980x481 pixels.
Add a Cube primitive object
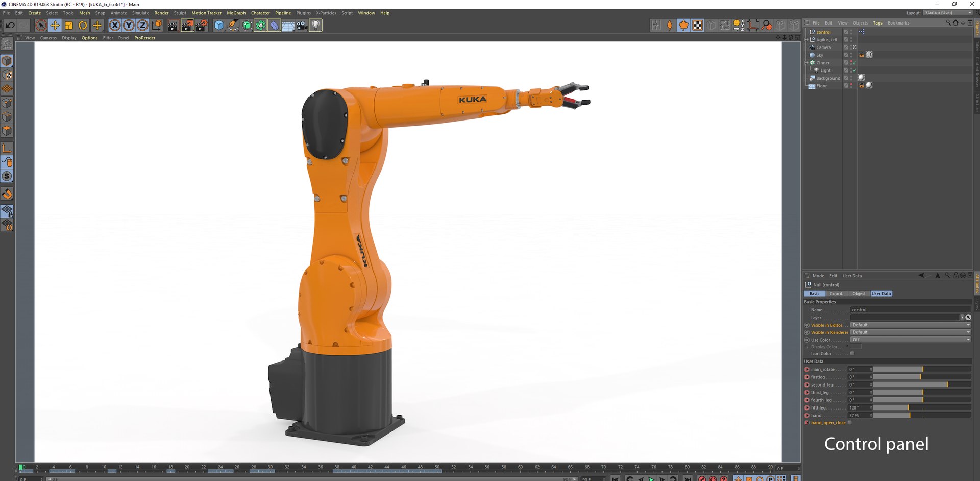tap(219, 25)
